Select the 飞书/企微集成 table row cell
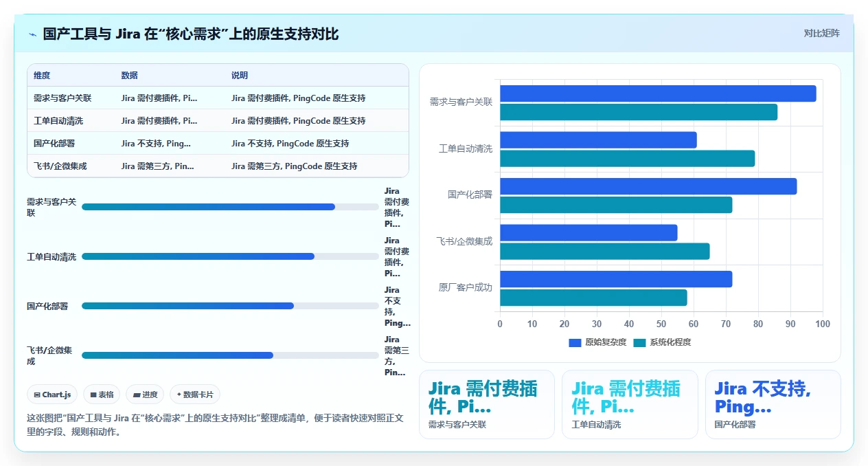This screenshot has height=466, width=868. click(60, 166)
